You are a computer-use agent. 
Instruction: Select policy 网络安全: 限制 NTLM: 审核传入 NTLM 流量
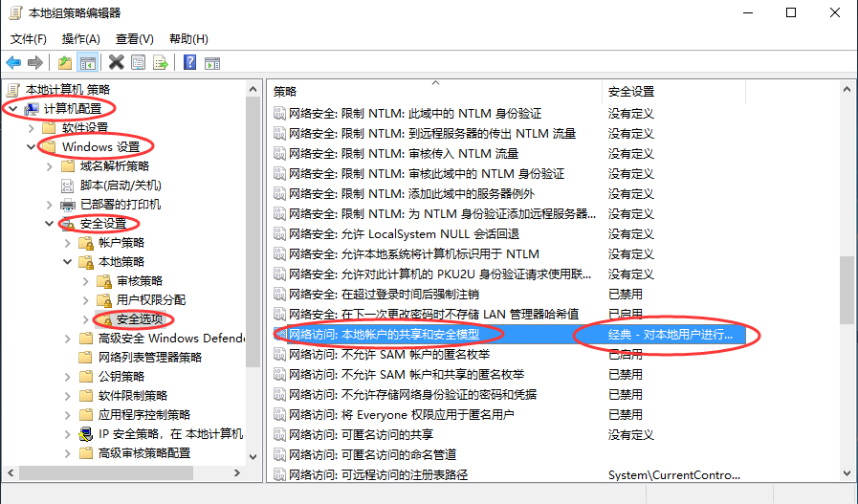pyautogui.click(x=404, y=154)
